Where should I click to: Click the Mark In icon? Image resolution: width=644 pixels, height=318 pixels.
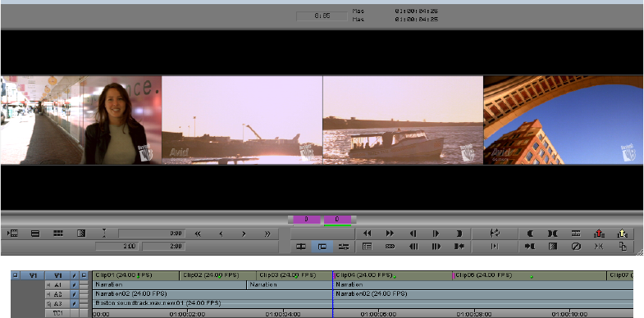point(530,234)
